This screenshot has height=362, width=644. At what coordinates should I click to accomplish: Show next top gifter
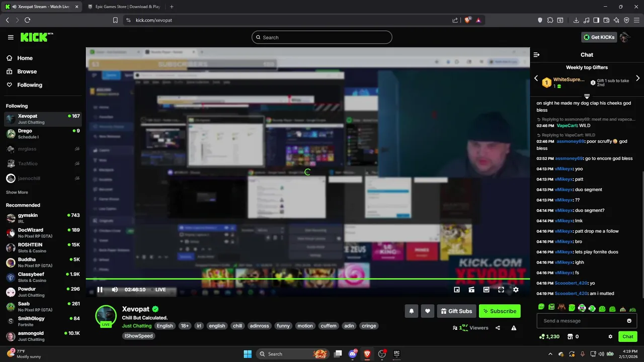(x=637, y=78)
